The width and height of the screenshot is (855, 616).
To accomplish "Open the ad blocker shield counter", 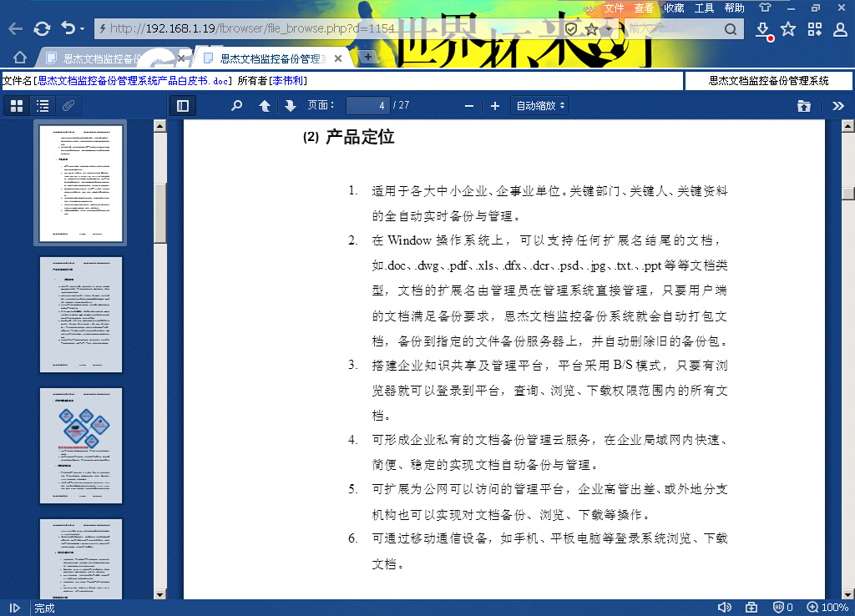I will point(783,608).
